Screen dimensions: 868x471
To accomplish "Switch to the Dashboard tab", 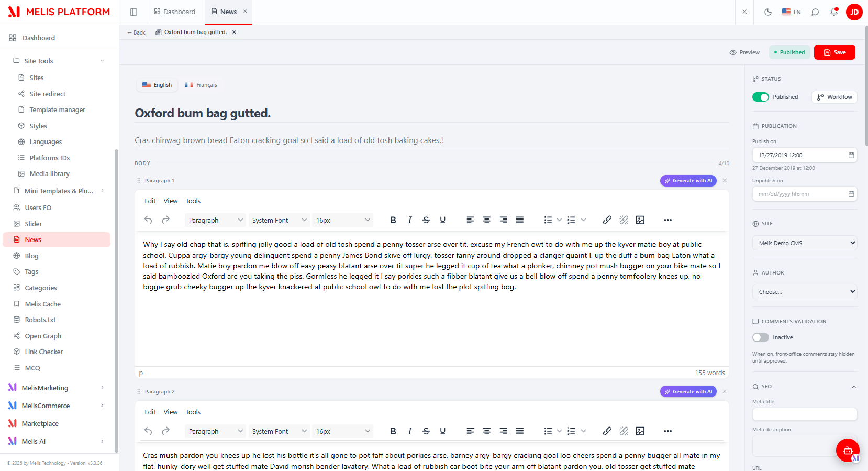I will click(x=175, y=12).
